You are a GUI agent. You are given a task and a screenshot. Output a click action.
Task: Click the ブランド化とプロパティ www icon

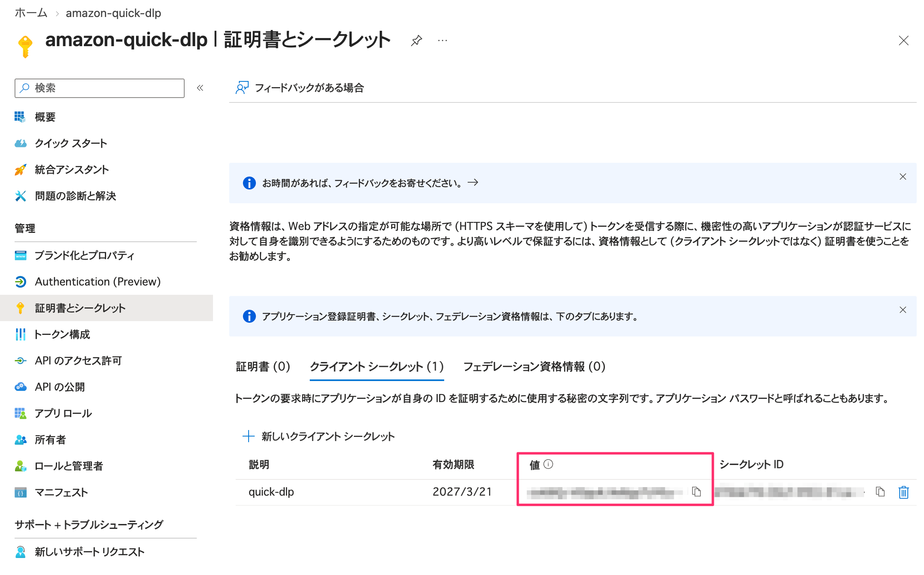[x=20, y=256]
